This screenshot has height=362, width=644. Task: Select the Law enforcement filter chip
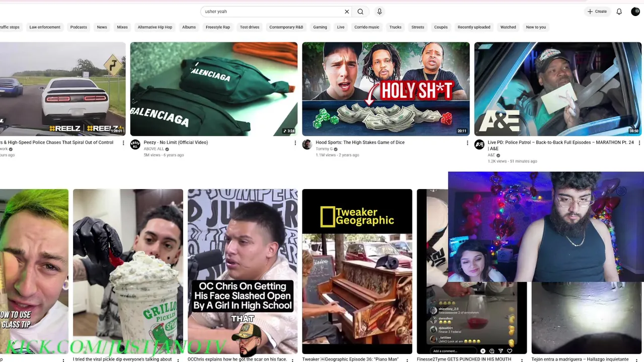[x=45, y=27]
